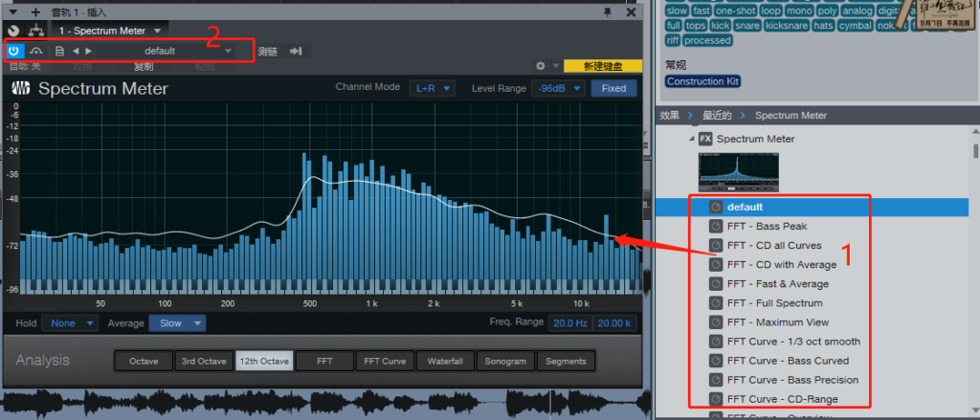The image size is (980, 420).
Task: Click the yellow 新建键盘 button
Action: pyautogui.click(x=603, y=66)
